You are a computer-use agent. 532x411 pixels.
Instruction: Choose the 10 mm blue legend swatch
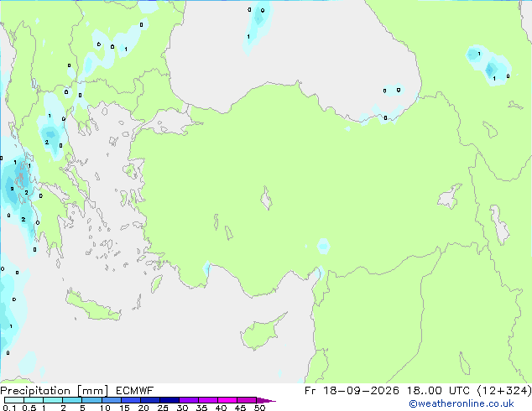tap(111, 400)
